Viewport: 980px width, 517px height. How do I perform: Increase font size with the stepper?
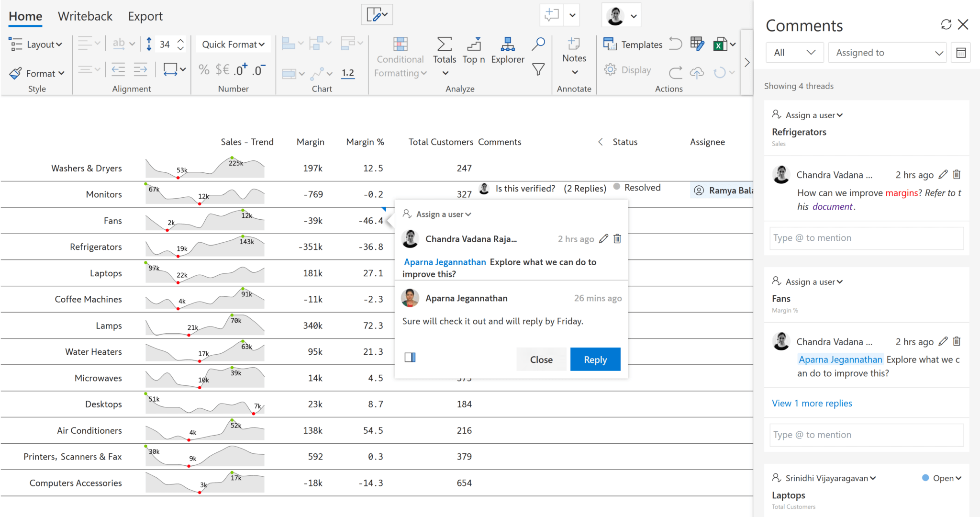pos(180,40)
